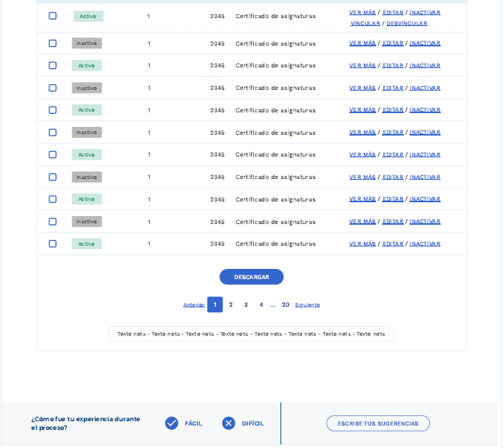Tick the checkbox in the last table row
The image size is (503, 448).
52,244
